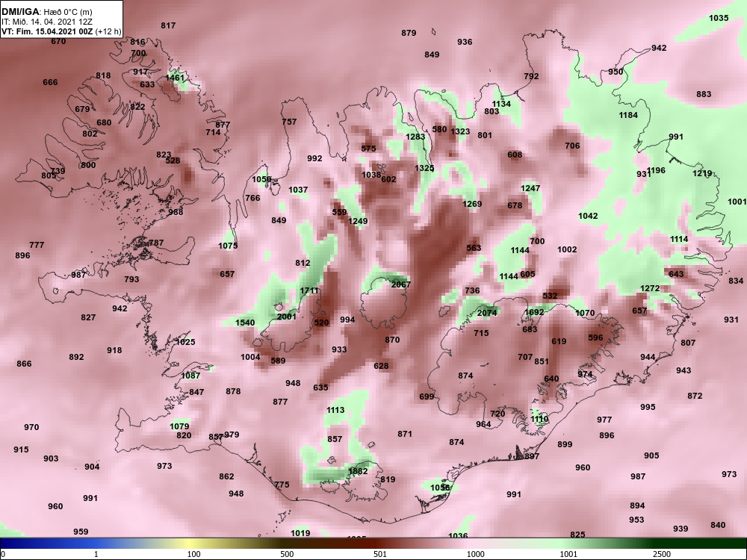This screenshot has height=560, width=747.
Task: Select the 1540 height value
Action: [x=245, y=323]
